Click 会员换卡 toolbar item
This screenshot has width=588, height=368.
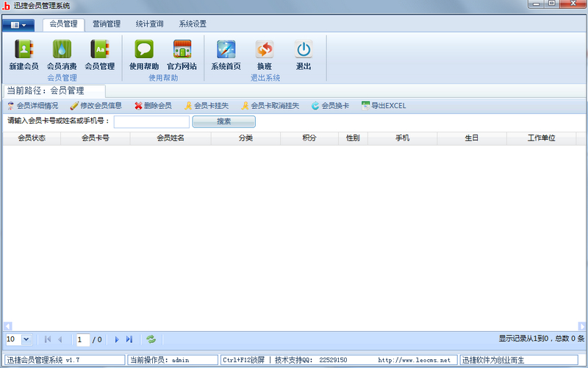point(330,106)
